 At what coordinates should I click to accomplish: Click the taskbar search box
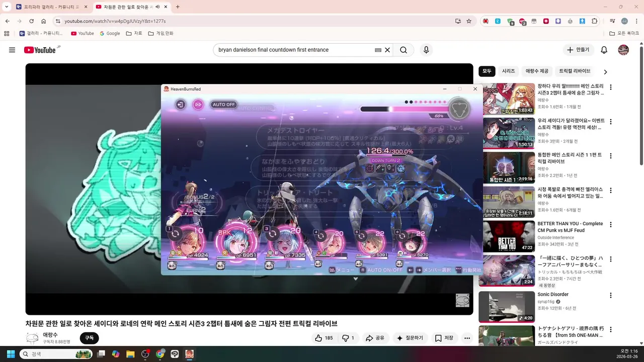(57, 354)
